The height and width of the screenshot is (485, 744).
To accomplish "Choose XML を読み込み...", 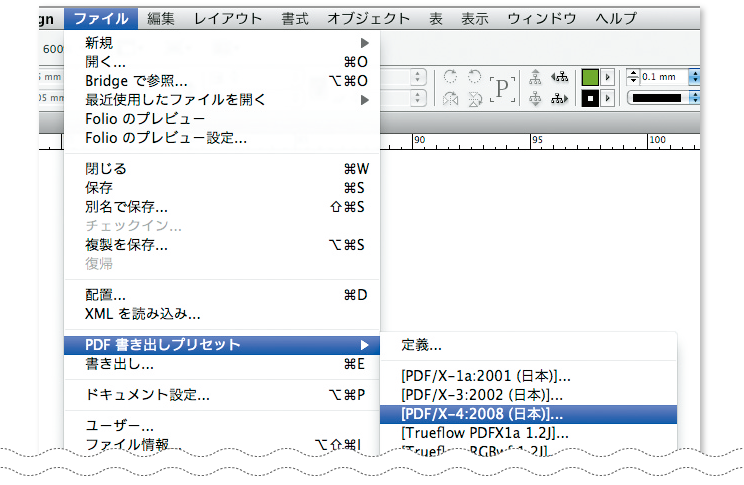I will (x=222, y=314).
